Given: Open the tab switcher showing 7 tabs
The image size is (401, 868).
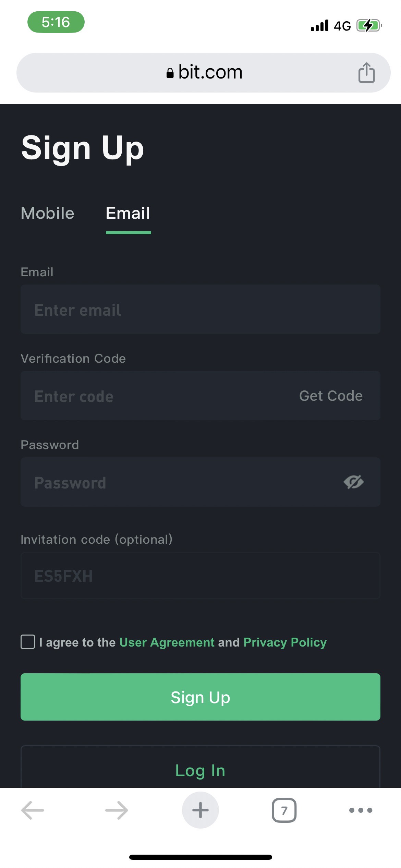Looking at the screenshot, I should click(x=284, y=810).
